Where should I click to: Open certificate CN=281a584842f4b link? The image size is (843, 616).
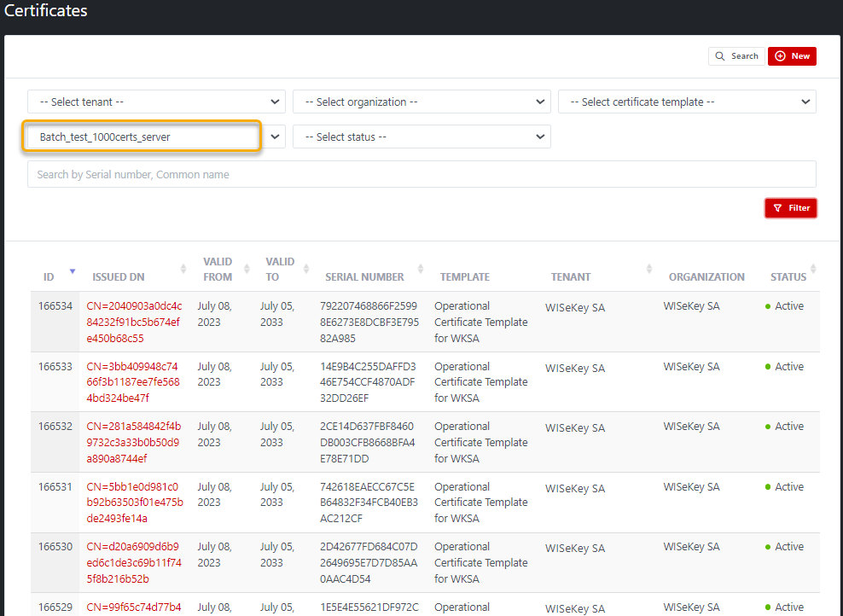(133, 442)
